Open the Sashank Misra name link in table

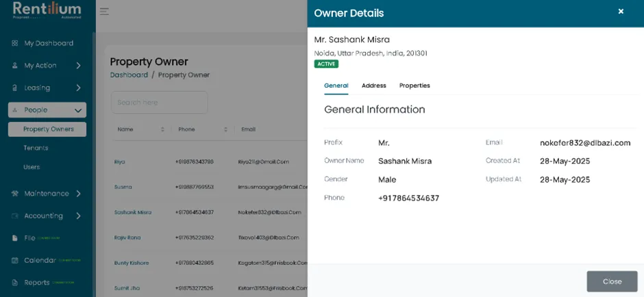click(x=133, y=213)
